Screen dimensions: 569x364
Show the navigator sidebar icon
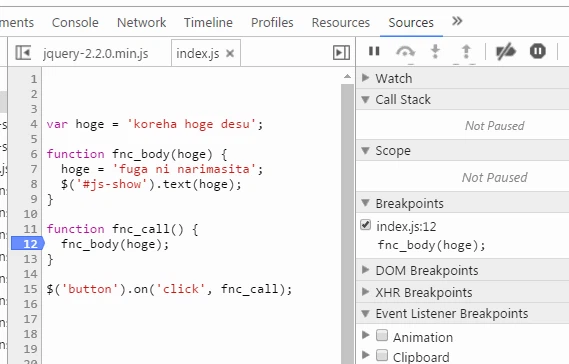pos(23,53)
